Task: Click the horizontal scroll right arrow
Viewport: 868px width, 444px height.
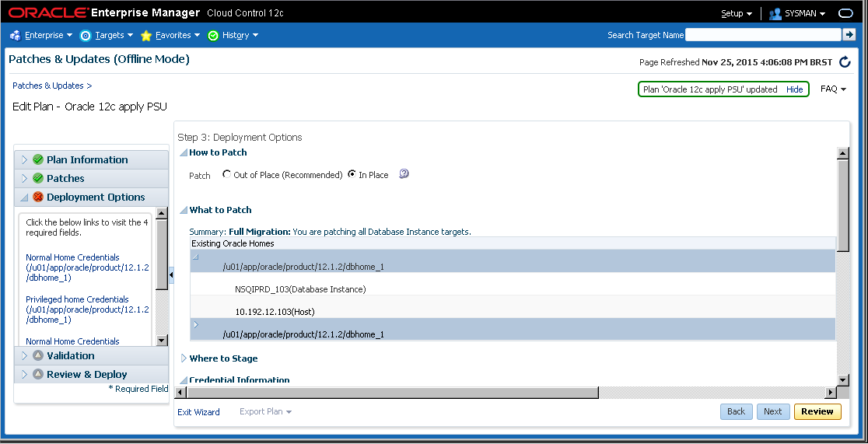Action: pos(831,393)
